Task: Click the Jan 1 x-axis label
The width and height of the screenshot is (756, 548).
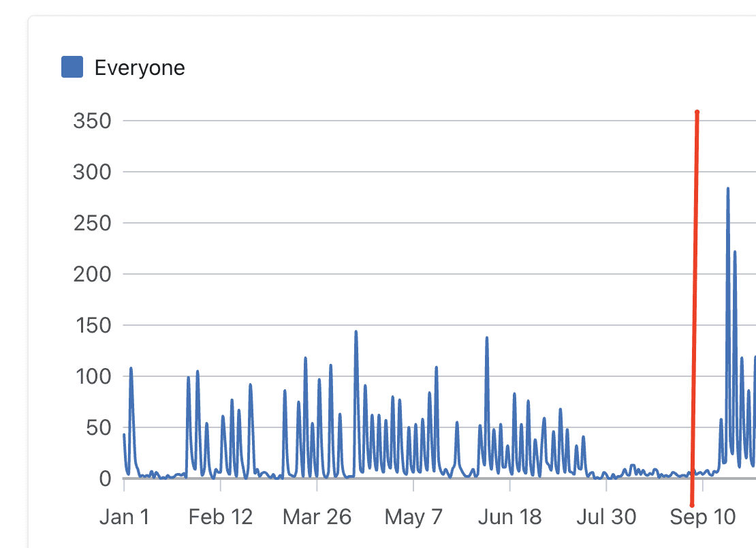Action: (x=125, y=517)
